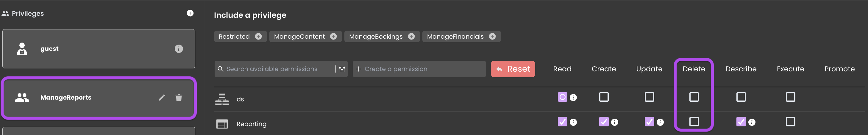Edit ManageReports with the pencil icon
This screenshot has width=868, height=135.
[162, 97]
